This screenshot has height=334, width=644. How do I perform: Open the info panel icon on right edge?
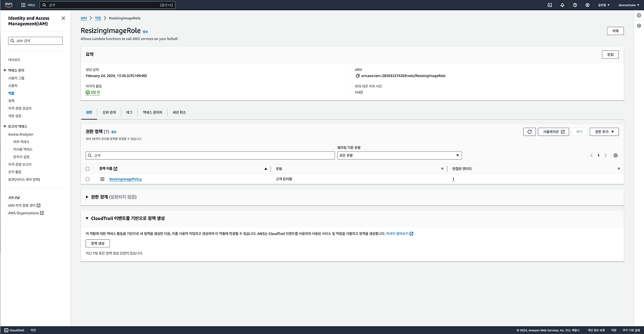click(x=639, y=16)
